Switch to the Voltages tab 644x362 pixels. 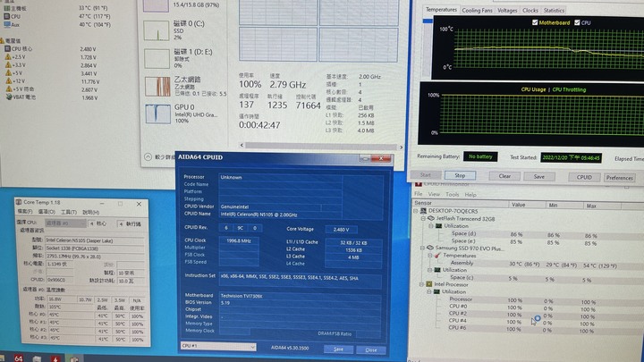(507, 10)
